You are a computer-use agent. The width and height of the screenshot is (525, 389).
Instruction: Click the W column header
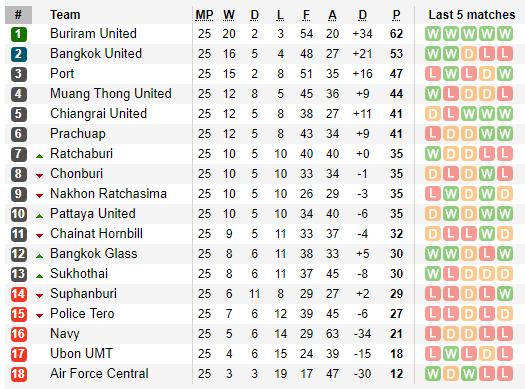tap(229, 15)
